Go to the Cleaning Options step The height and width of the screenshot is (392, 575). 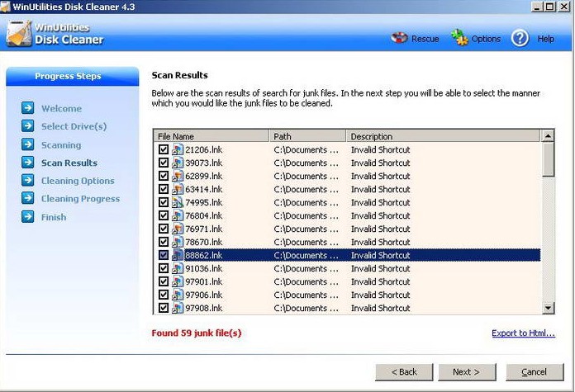(x=78, y=181)
